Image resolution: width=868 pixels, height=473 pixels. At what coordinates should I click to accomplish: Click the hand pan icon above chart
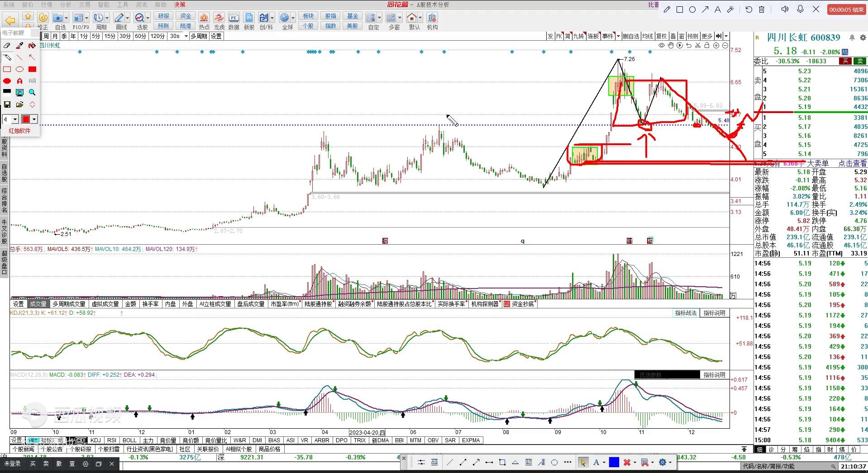[671, 45]
